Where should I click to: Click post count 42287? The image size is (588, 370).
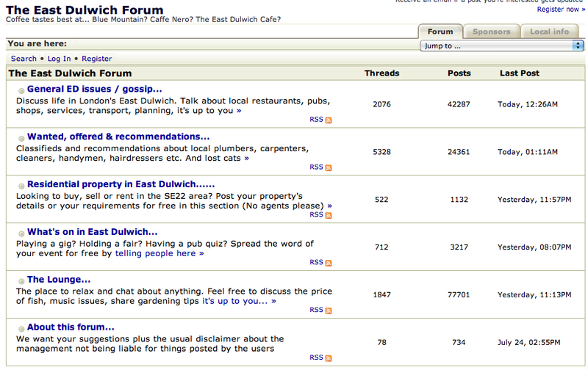click(x=459, y=104)
